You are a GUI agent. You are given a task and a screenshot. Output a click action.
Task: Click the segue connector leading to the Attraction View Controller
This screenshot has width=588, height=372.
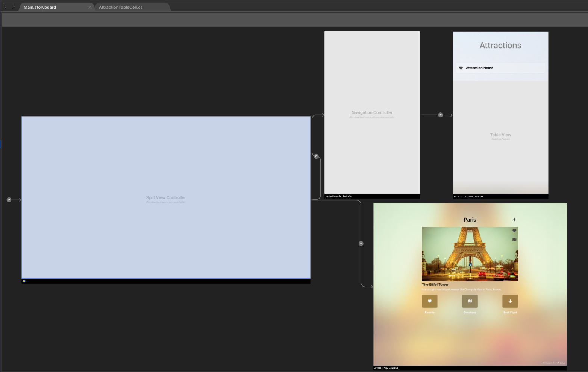[x=361, y=243]
